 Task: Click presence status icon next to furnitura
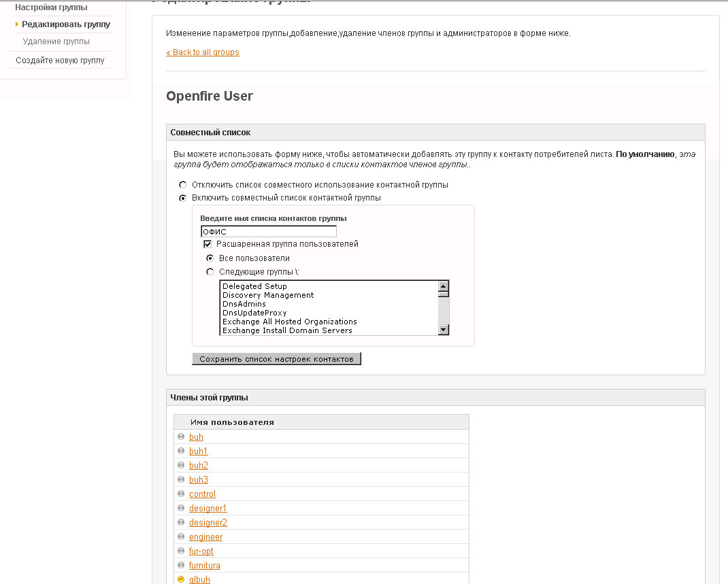(181, 566)
